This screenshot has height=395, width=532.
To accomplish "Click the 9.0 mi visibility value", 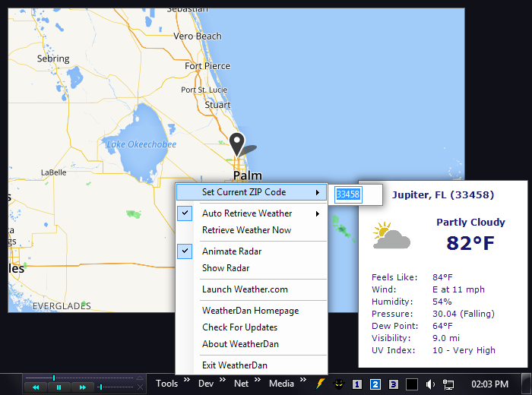I will (x=446, y=338).
